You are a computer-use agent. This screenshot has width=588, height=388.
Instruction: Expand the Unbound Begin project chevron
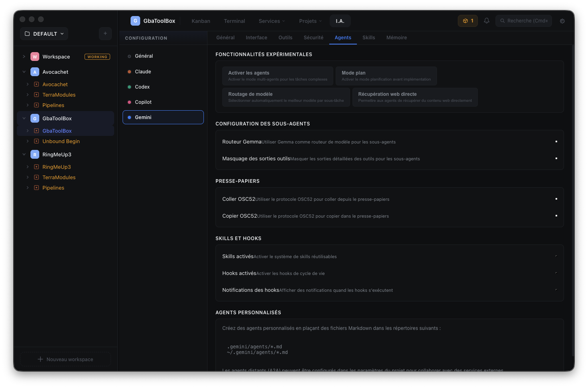(x=28, y=141)
